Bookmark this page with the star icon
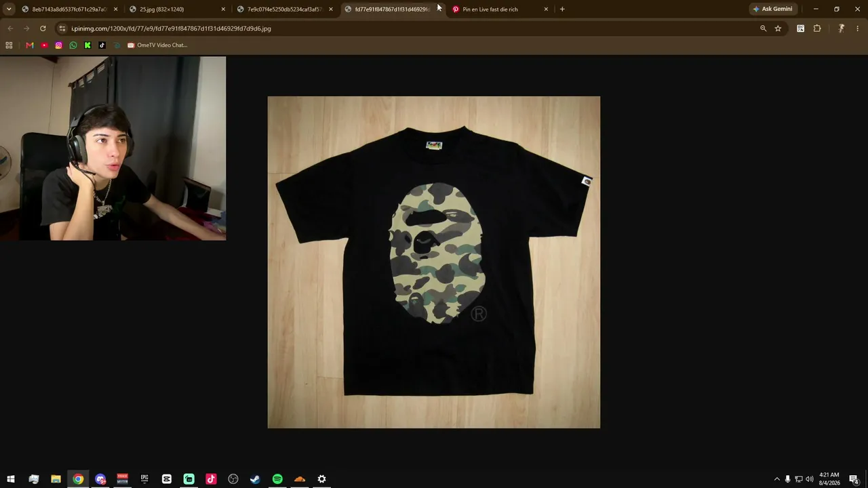Image resolution: width=868 pixels, height=488 pixels. [778, 28]
